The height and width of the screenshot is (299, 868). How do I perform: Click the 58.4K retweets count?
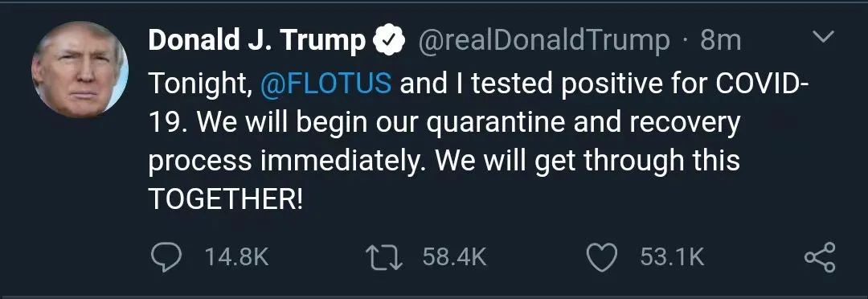coord(454,258)
